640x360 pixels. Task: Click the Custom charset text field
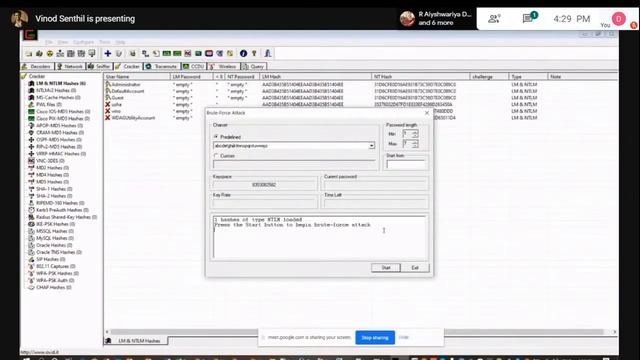coord(294,164)
